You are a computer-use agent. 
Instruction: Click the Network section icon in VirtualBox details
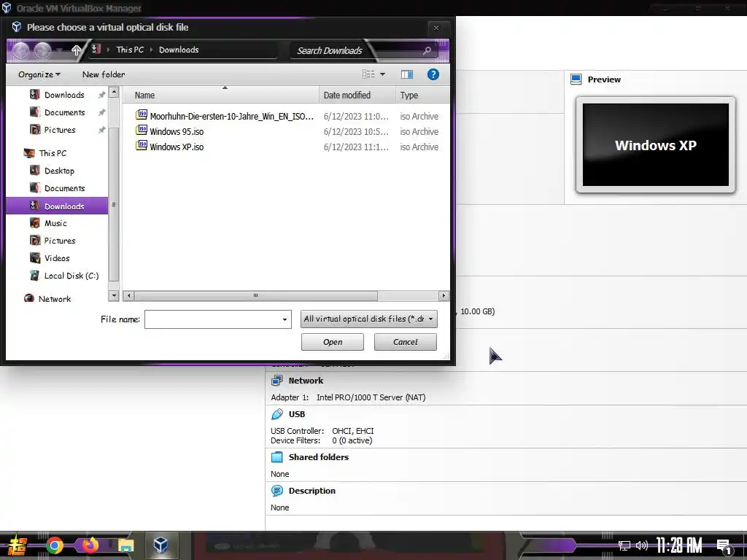point(276,381)
